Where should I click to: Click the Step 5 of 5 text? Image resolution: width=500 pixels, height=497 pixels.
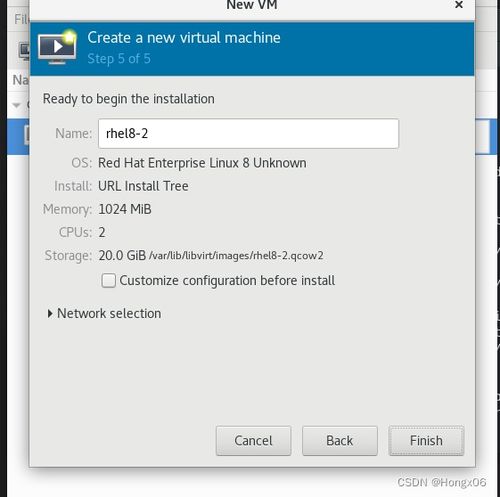point(119,59)
